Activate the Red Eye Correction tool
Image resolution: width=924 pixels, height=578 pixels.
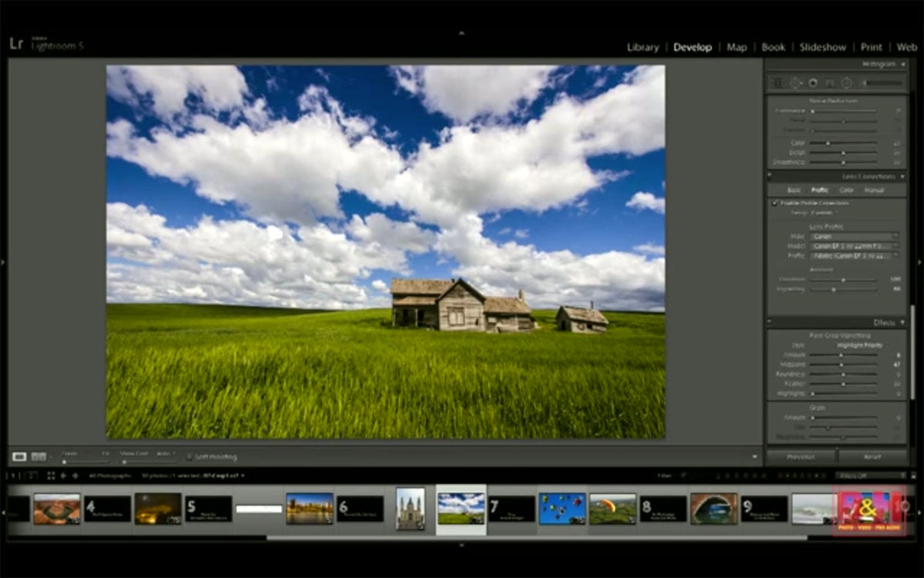pyautogui.click(x=812, y=82)
